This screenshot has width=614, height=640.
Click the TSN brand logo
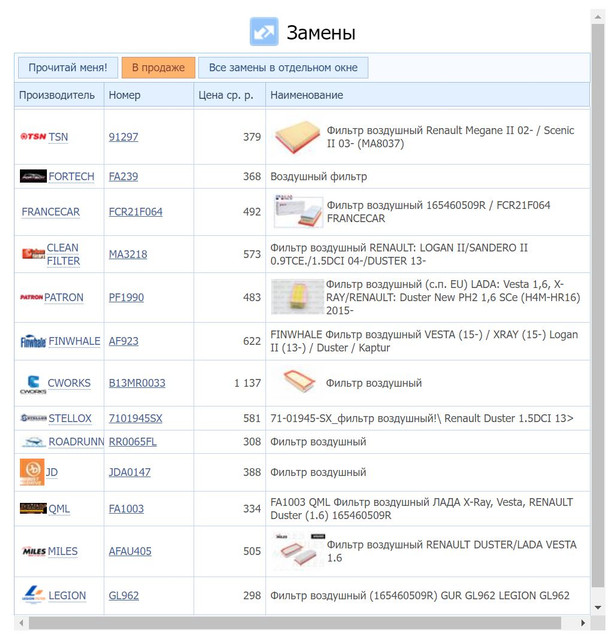[33, 137]
